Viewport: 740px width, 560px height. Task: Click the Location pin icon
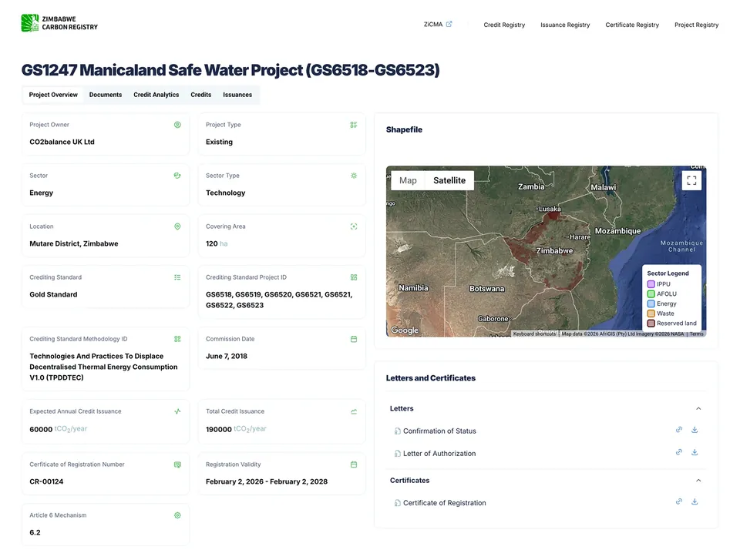pyautogui.click(x=177, y=226)
